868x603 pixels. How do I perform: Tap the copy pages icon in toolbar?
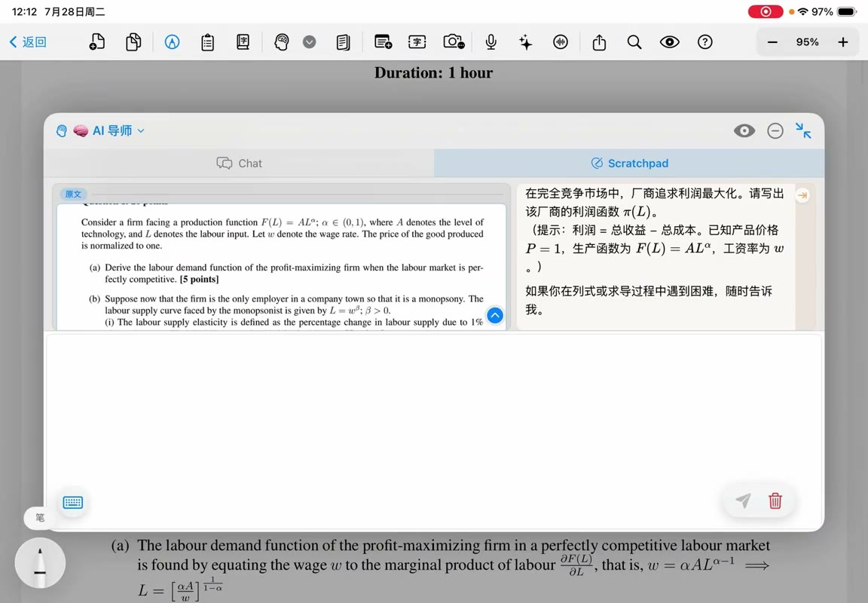point(133,42)
